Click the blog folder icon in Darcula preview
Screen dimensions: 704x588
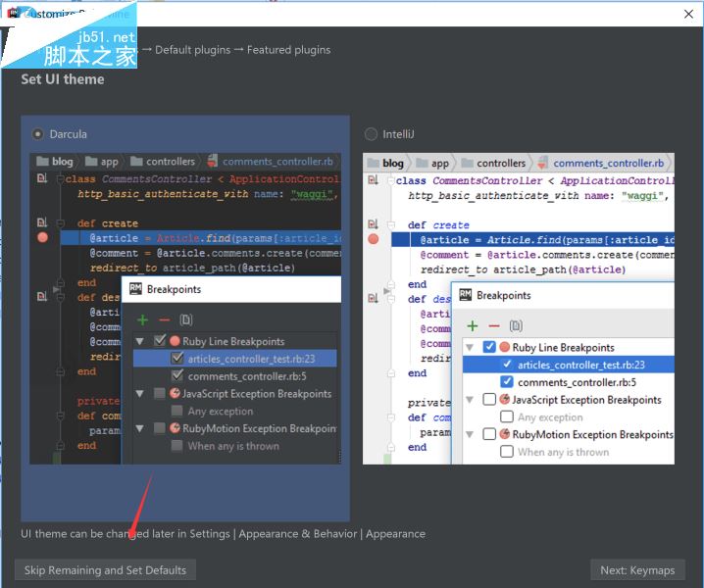click(43, 161)
